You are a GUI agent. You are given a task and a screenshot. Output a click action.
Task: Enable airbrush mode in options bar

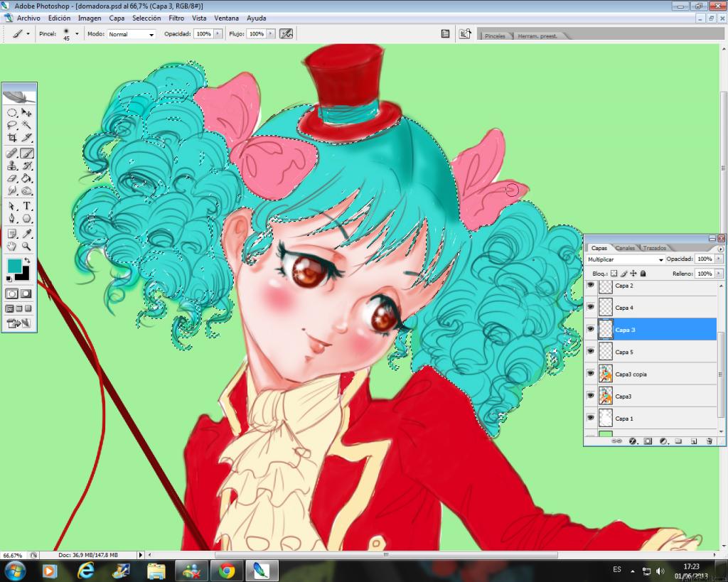coord(286,34)
